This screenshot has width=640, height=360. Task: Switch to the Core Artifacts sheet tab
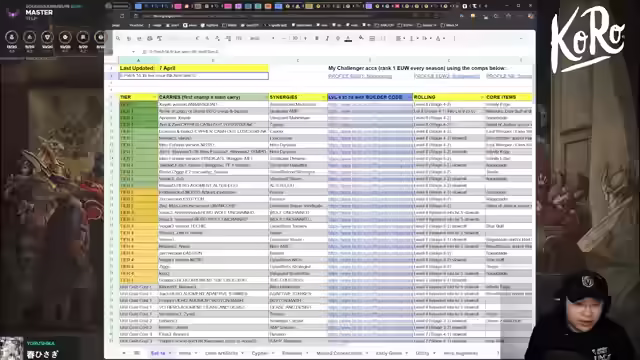pyautogui.click(x=221, y=353)
